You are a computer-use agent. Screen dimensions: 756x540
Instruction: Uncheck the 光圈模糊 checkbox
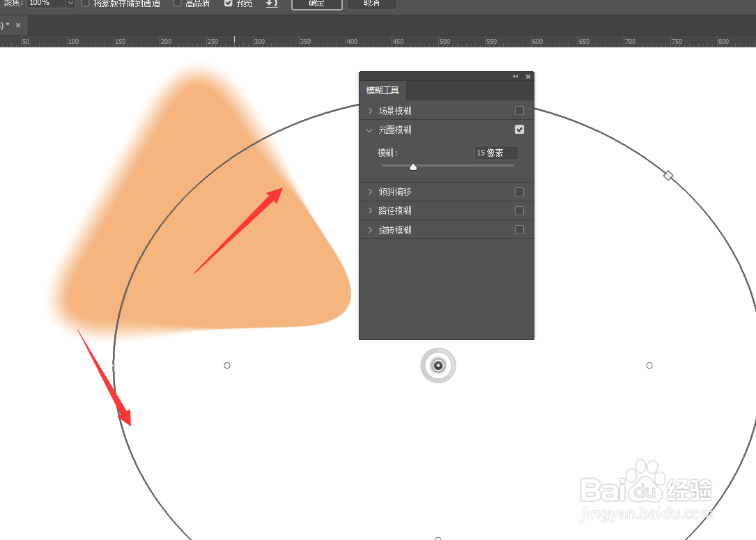point(519,129)
